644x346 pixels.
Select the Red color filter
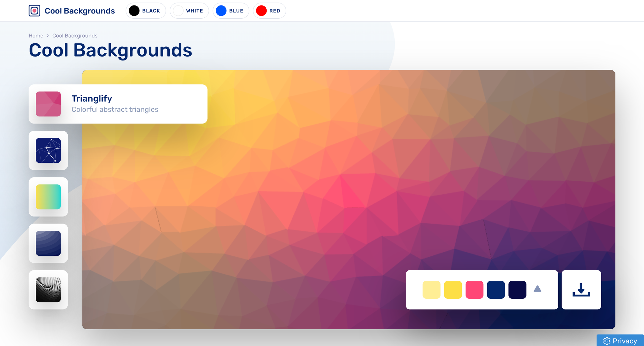[x=270, y=11]
